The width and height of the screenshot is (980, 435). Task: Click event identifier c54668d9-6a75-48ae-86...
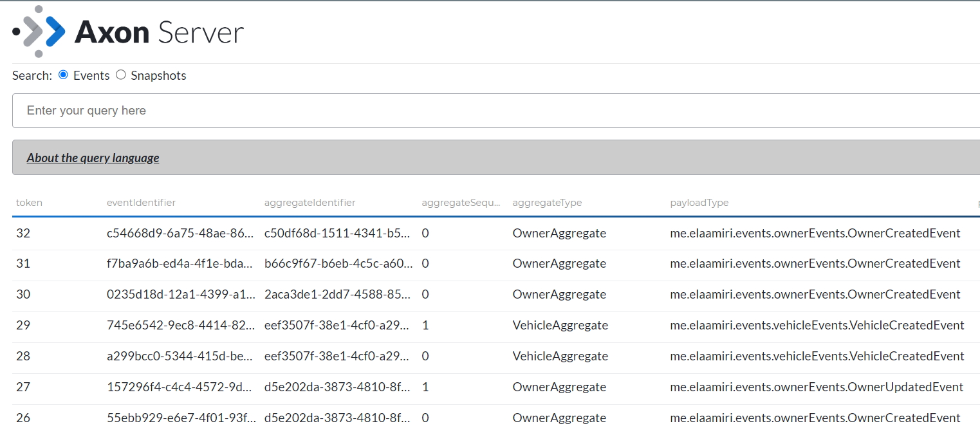pos(180,233)
